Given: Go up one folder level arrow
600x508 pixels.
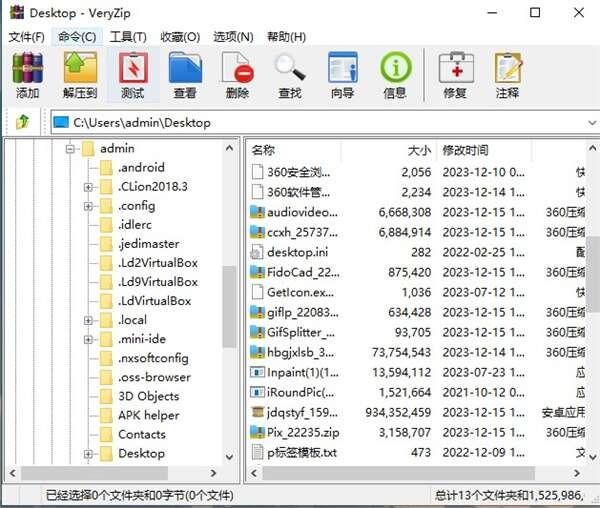Looking at the screenshot, I should pyautogui.click(x=22, y=122).
